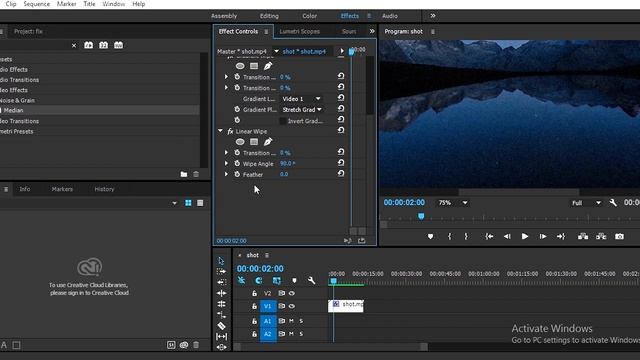The height and width of the screenshot is (360, 640).
Task: Click the Lift button in Program monitor
Action: [583, 236]
